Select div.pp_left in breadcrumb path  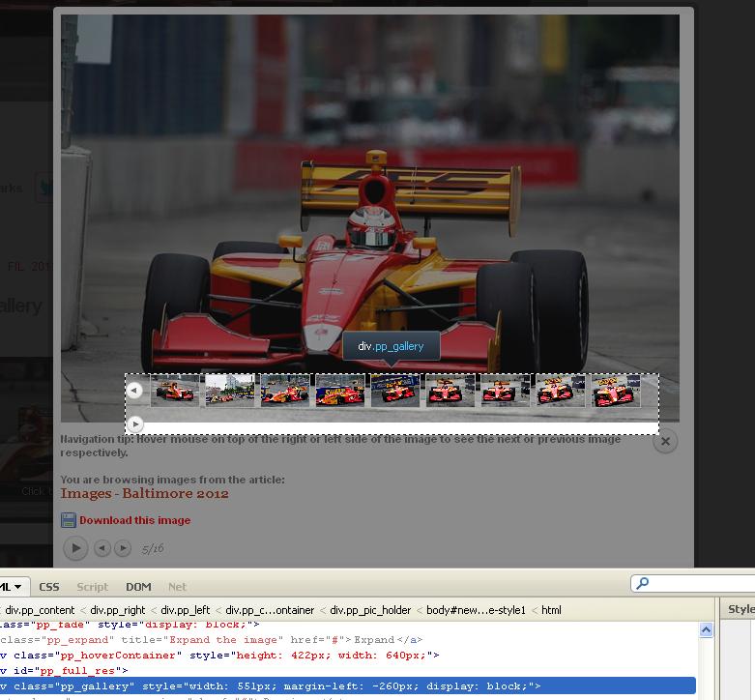(x=185, y=610)
